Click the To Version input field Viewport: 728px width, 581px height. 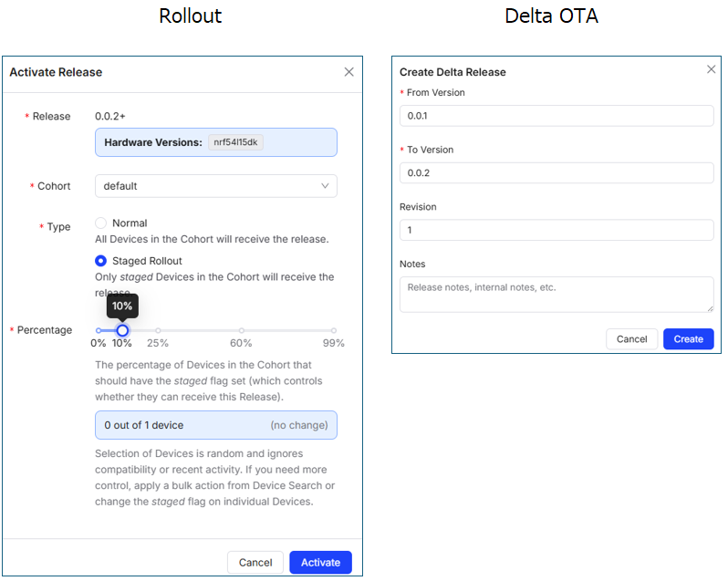point(556,173)
